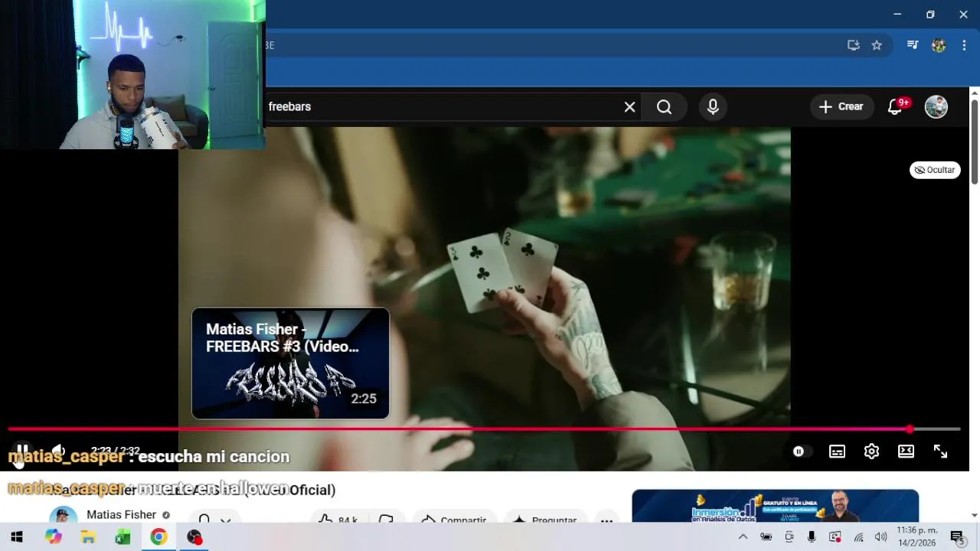Open system volume tray icon

tap(880, 537)
